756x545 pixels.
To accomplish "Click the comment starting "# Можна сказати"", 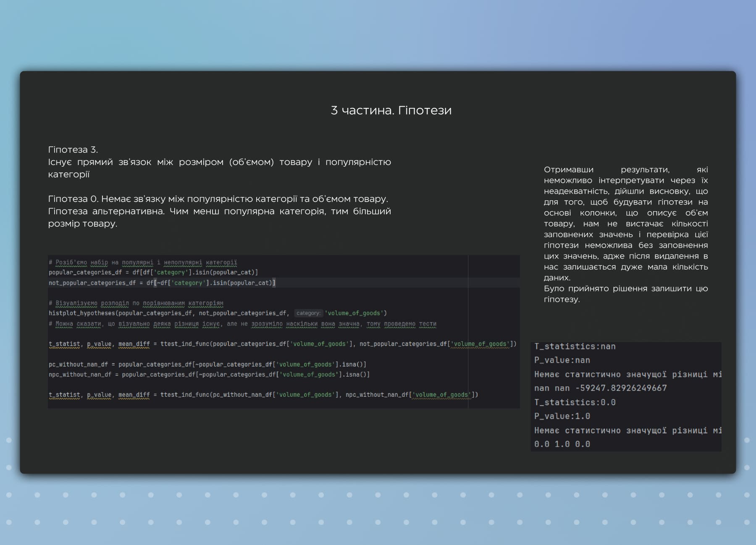I will (242, 324).
